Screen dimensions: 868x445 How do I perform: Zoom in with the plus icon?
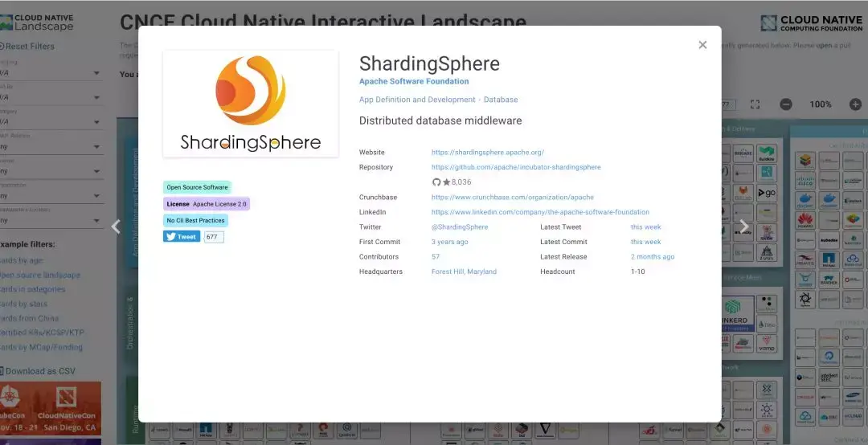(855, 104)
